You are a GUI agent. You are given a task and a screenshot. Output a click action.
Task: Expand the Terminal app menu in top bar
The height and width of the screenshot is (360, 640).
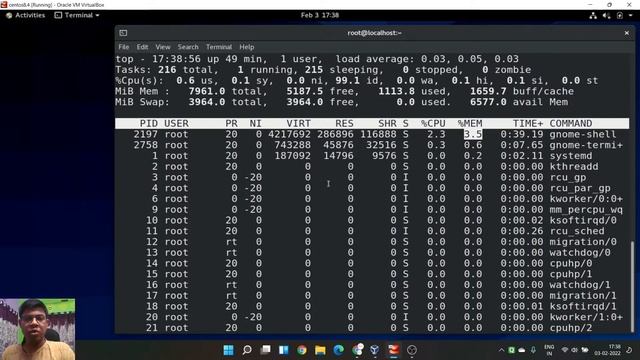coord(77,15)
